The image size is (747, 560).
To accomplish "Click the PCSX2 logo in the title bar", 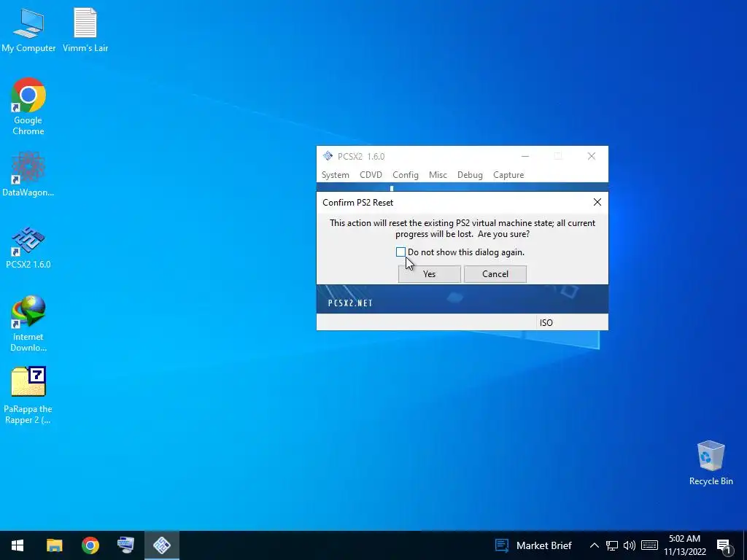I will [328, 156].
